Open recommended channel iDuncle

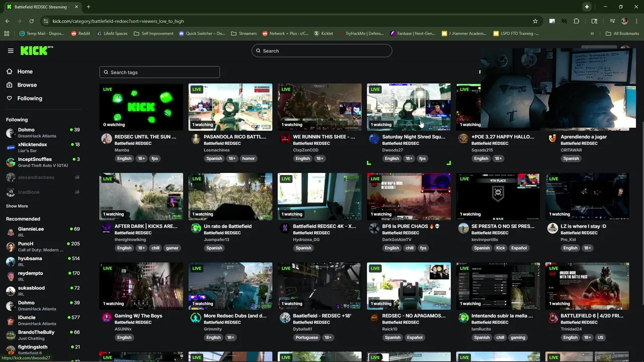click(x=43, y=320)
